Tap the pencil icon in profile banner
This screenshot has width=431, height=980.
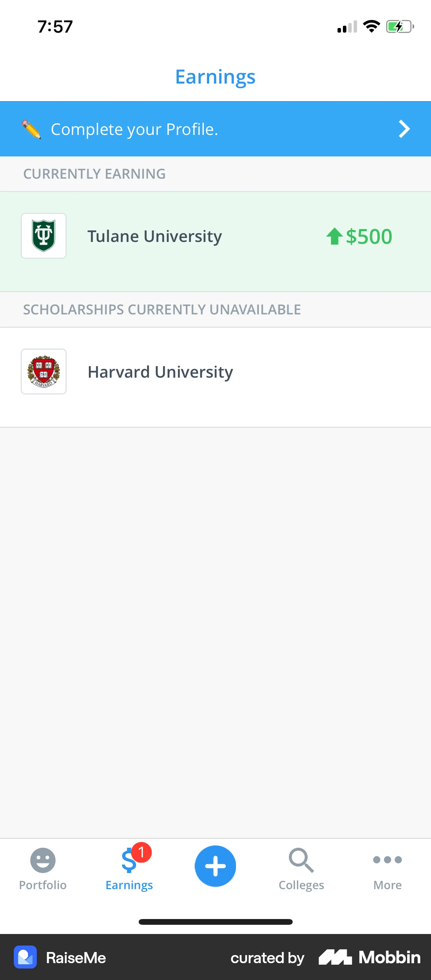click(x=31, y=129)
